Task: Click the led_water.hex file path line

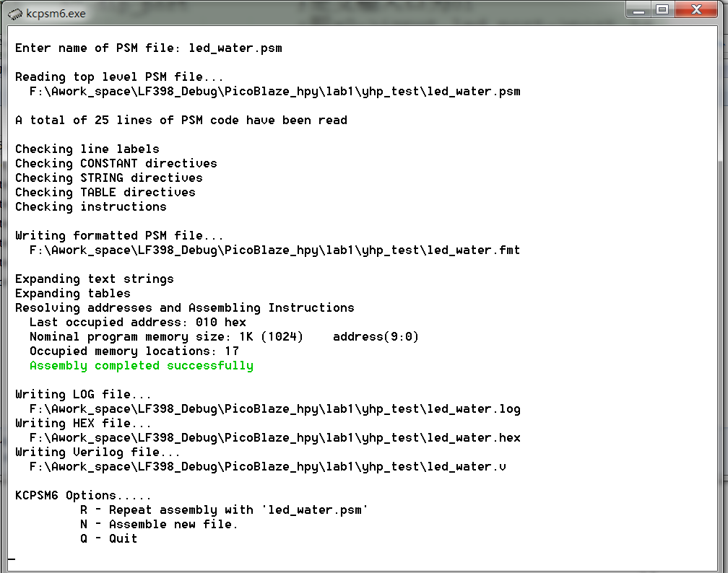Action: [x=275, y=437]
